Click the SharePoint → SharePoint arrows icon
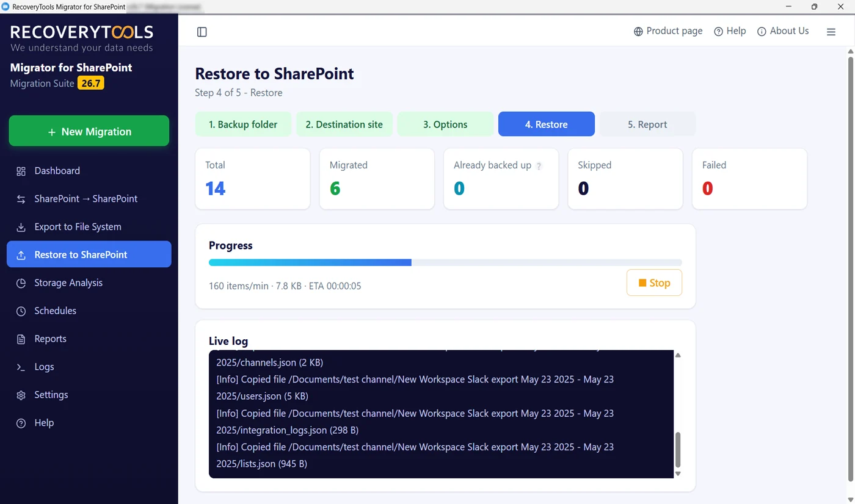Image resolution: width=855 pixels, height=504 pixels. pos(21,199)
